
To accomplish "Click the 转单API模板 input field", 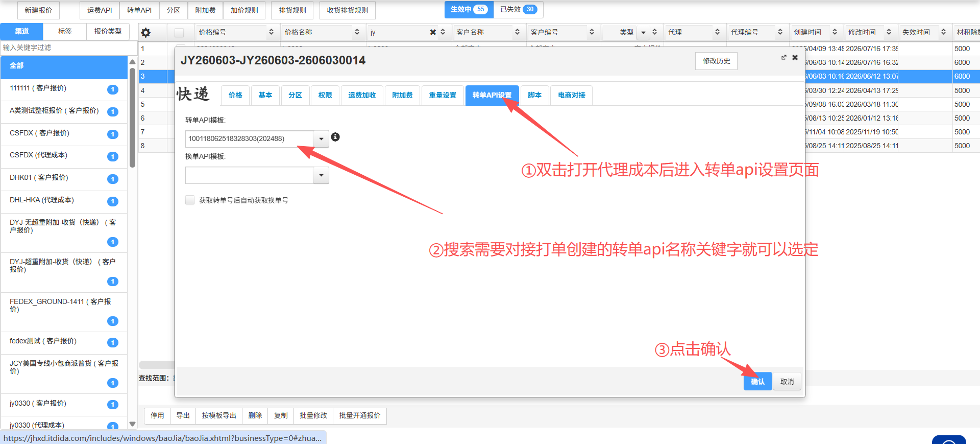I will [x=250, y=138].
